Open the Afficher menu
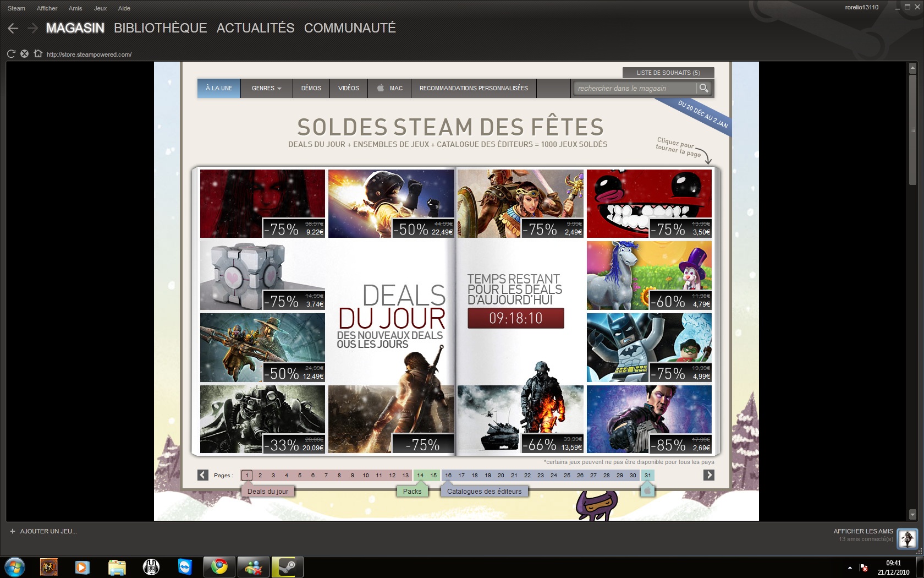 [47, 8]
